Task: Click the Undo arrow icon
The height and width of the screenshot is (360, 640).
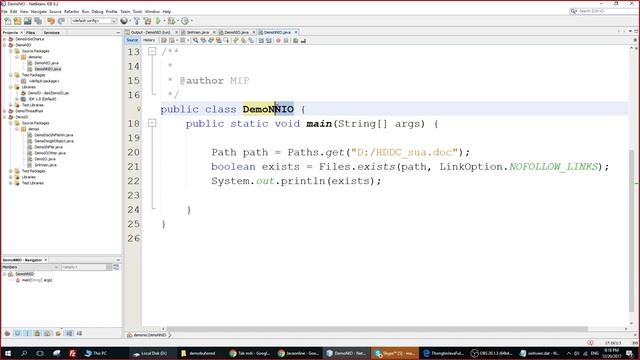Action: tap(51, 21)
